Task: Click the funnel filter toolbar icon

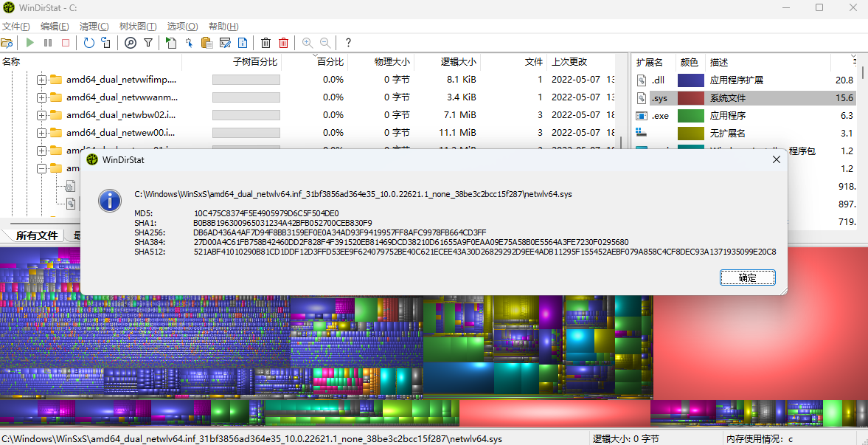Action: click(x=148, y=43)
